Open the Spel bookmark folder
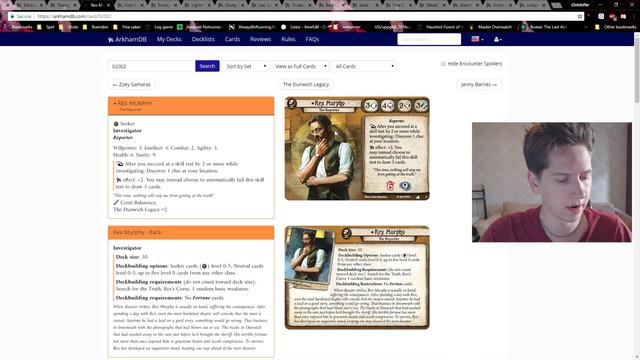Viewport: 640px width, 360px height. click(x=46, y=27)
